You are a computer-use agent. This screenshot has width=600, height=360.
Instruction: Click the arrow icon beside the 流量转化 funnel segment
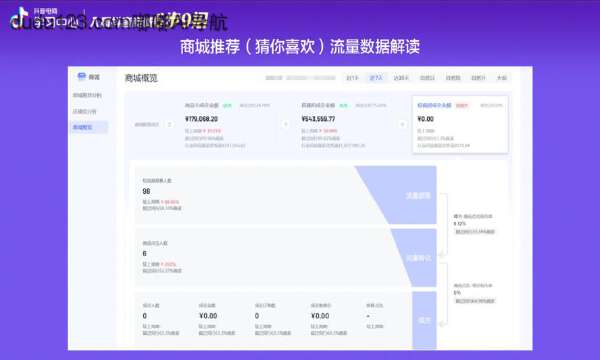[442, 254]
